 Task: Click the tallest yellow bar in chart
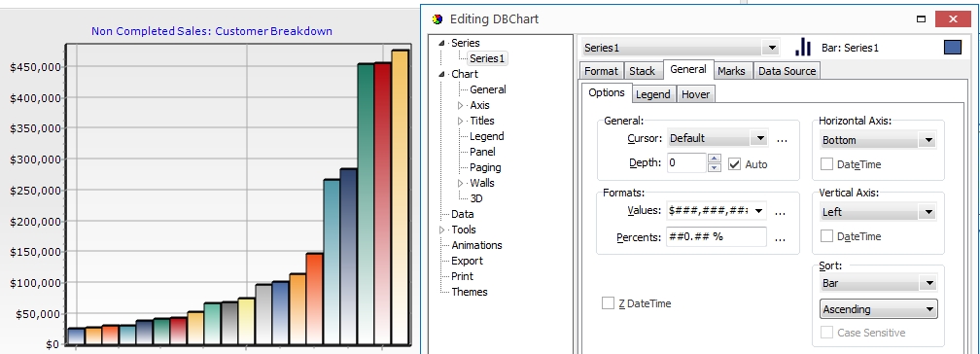click(x=400, y=197)
